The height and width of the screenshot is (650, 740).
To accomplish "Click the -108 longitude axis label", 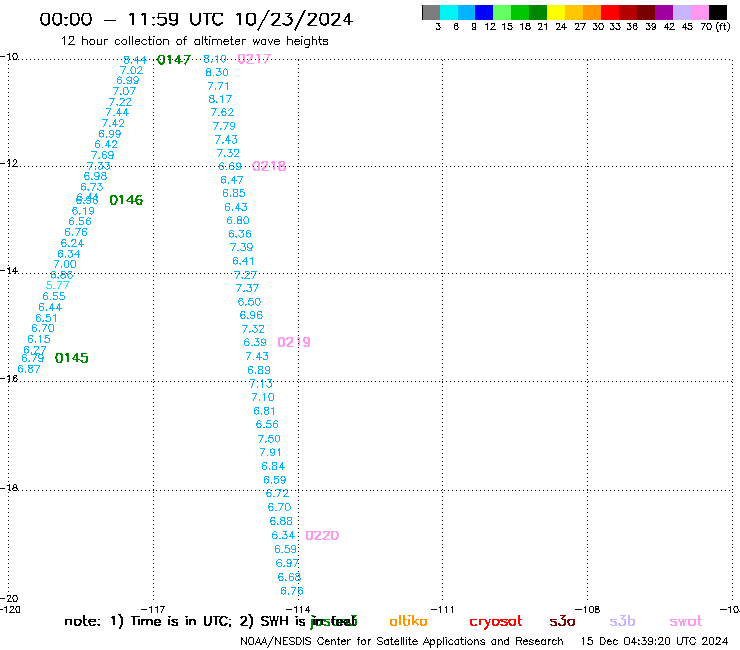I will pyautogui.click(x=588, y=609).
